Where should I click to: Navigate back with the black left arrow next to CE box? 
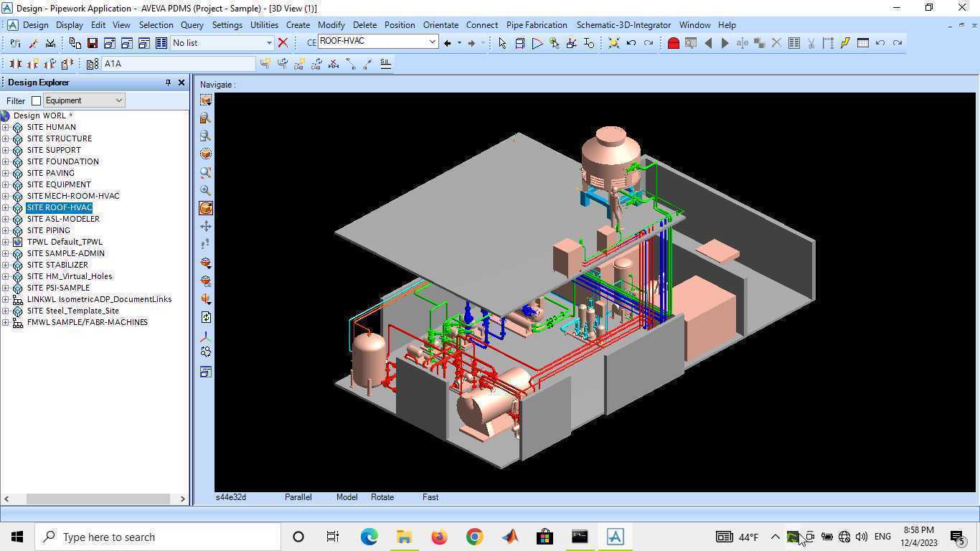point(448,43)
